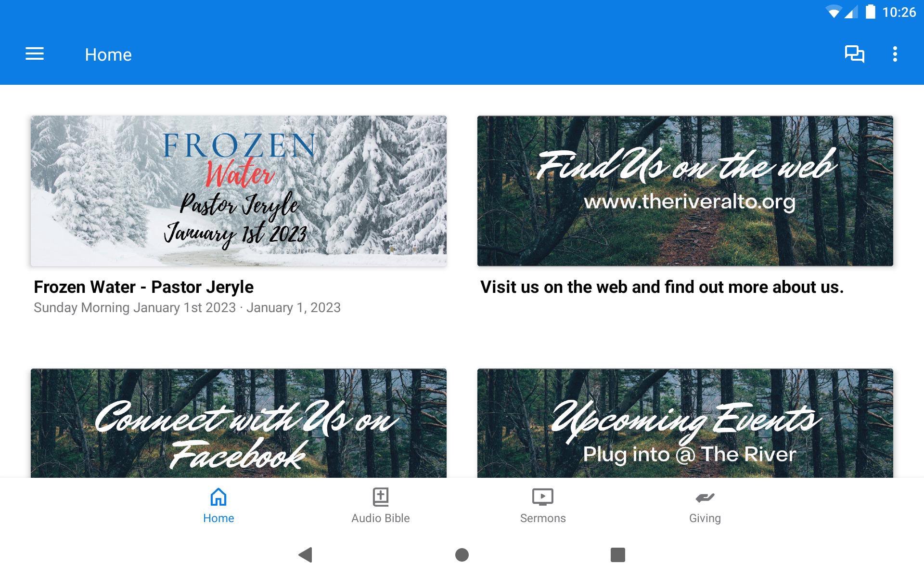924x578 pixels.
Task: Tap the Audio Bible book icon
Action: tap(381, 497)
